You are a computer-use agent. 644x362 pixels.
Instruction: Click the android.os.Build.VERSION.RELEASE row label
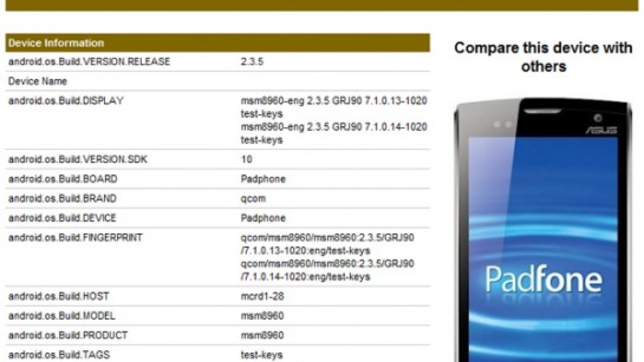click(x=89, y=62)
